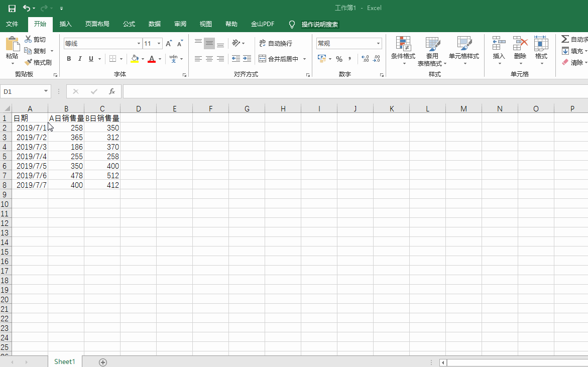
Task: Click the Increase Font Size icon
Action: click(x=169, y=44)
